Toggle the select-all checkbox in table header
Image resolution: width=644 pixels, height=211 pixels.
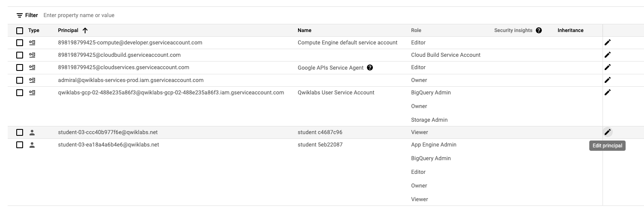point(20,30)
